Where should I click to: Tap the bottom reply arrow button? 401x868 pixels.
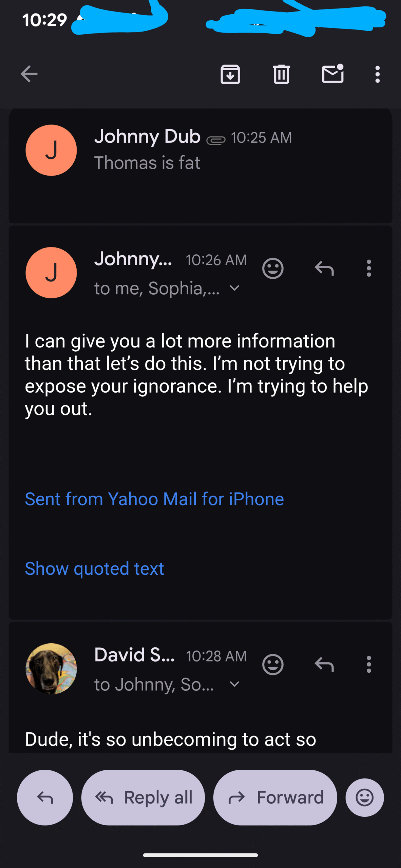(45, 797)
